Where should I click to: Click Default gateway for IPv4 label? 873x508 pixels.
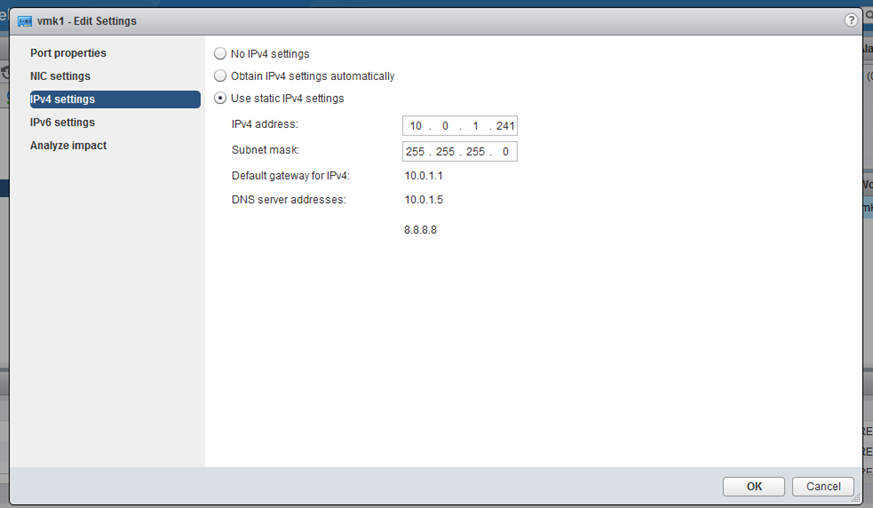pos(291,175)
